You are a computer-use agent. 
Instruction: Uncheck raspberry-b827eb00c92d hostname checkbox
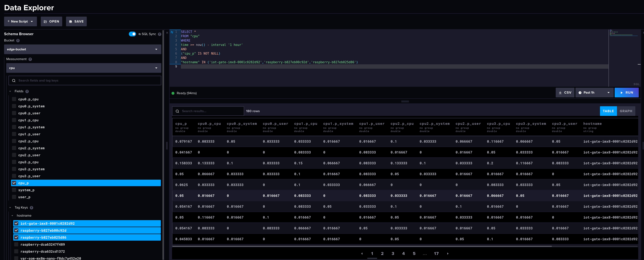16,230
